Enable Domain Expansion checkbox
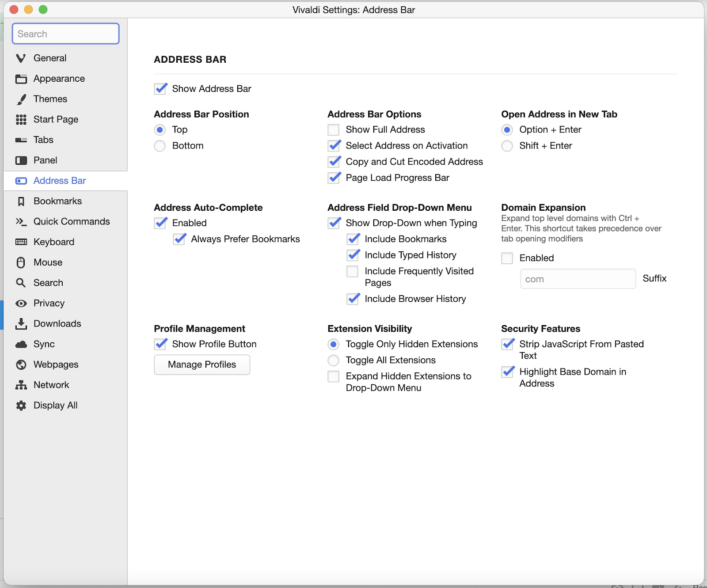 pos(507,258)
